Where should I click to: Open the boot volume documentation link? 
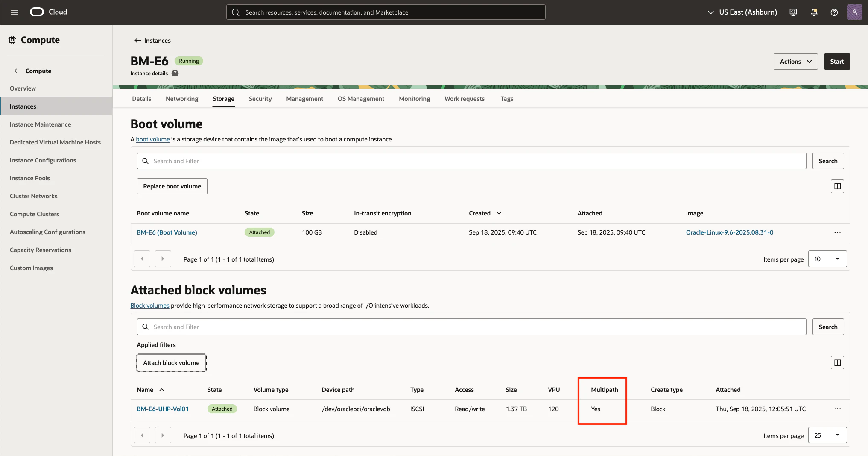pos(153,139)
